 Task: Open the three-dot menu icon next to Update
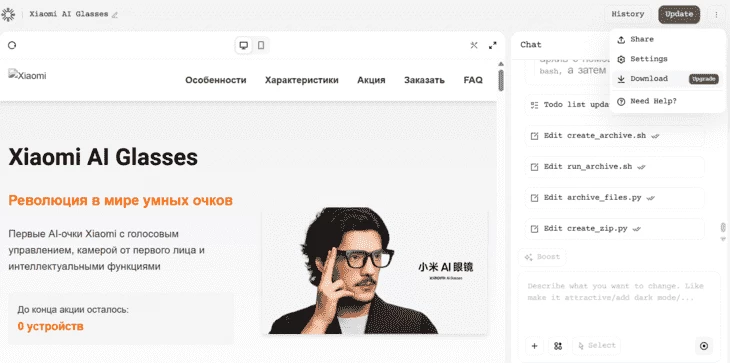click(x=716, y=14)
